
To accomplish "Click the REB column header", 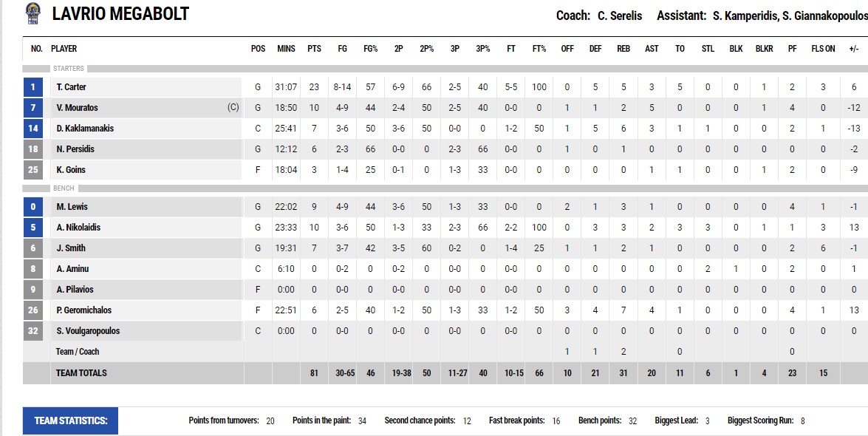I will click(623, 49).
